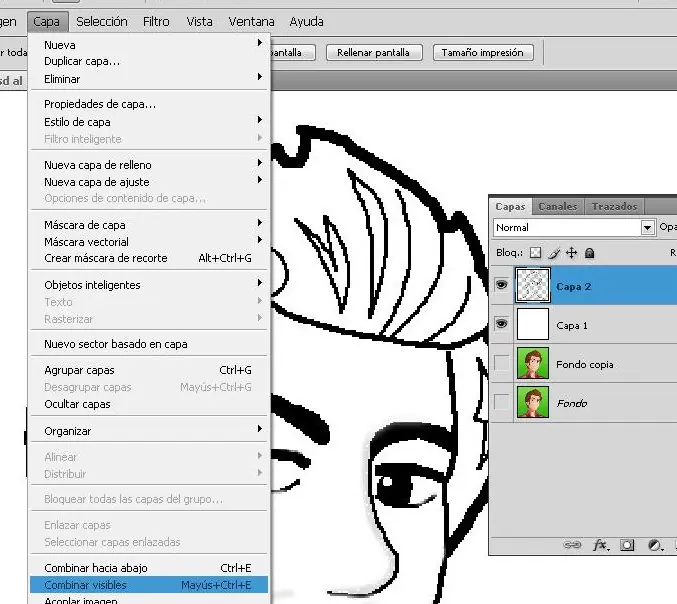
Task: Open the blend mode Normal dropdown
Action: pyautogui.click(x=574, y=228)
